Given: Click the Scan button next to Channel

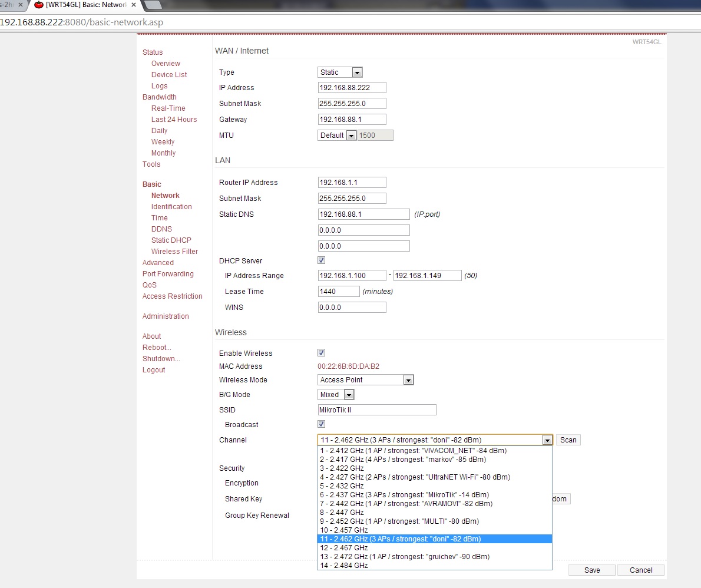Looking at the screenshot, I should pos(568,440).
